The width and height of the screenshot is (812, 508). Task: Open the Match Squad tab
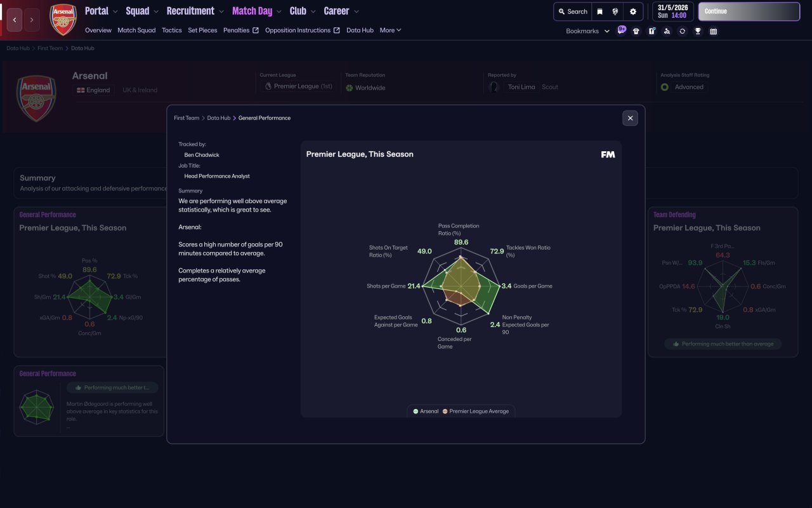point(136,30)
